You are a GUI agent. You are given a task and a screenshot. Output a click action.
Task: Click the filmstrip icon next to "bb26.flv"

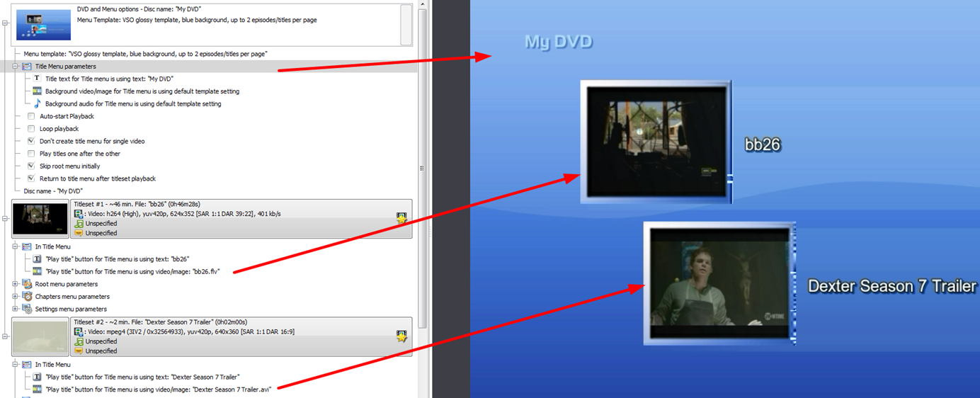click(37, 271)
